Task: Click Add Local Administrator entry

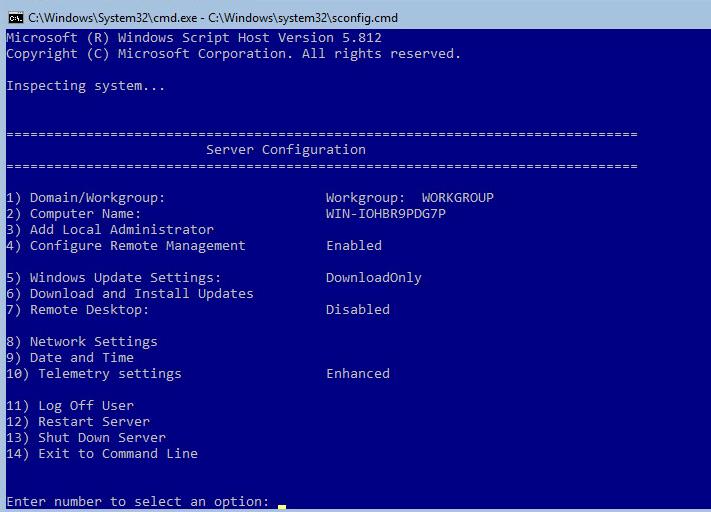Action: click(110, 229)
